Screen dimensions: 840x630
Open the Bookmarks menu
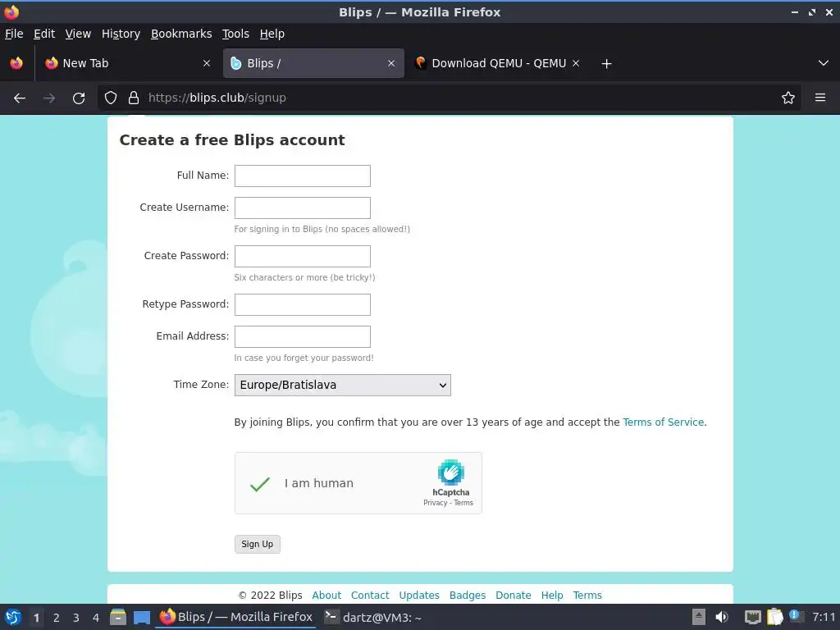181,34
